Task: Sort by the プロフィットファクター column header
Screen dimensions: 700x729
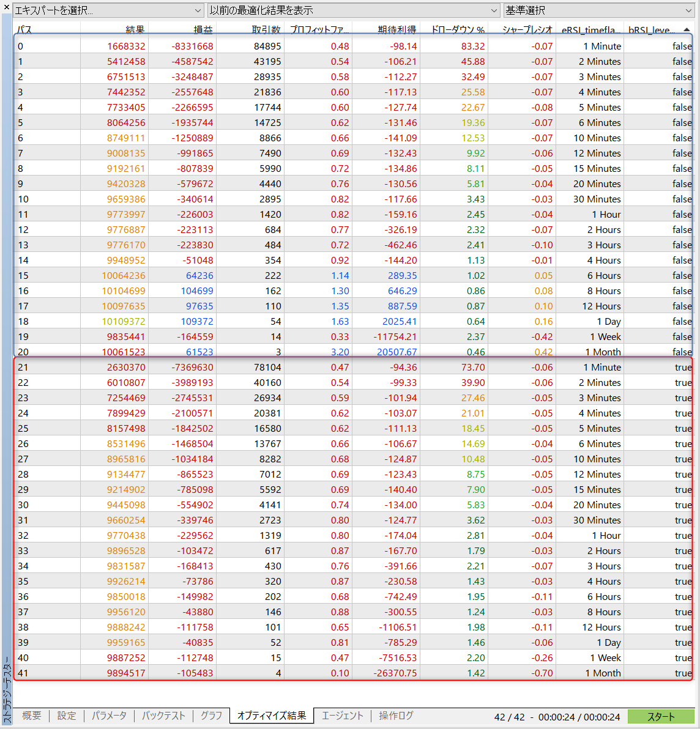Action: pos(319,30)
